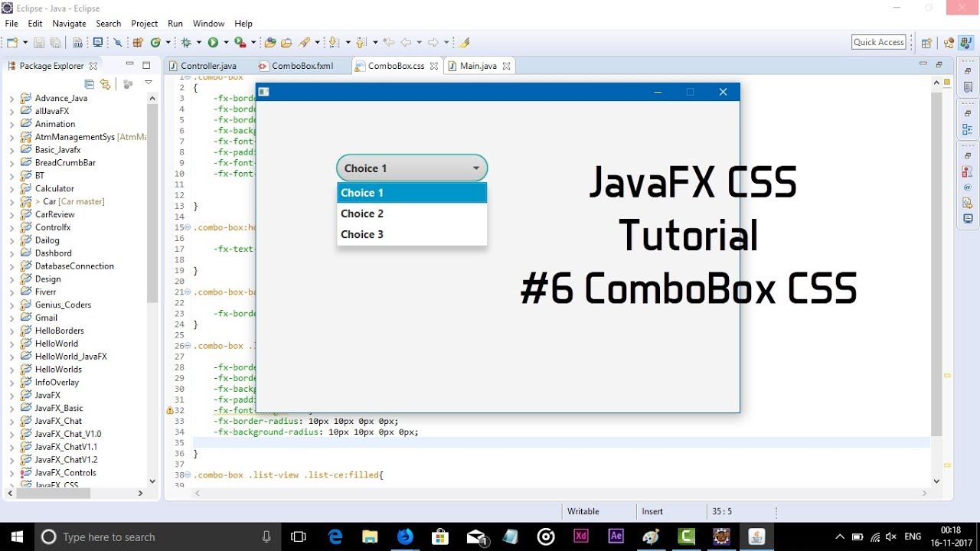Click the Forward navigation arrow icon

(433, 43)
